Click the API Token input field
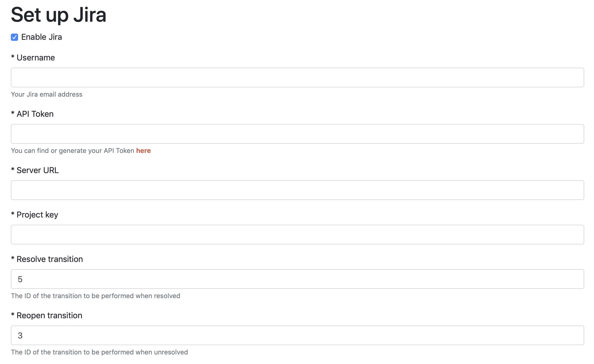 coord(297,134)
